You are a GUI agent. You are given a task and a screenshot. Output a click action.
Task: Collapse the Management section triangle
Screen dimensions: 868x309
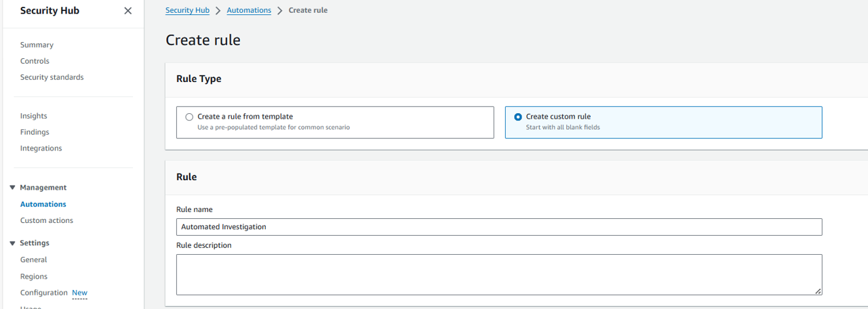[12, 188]
